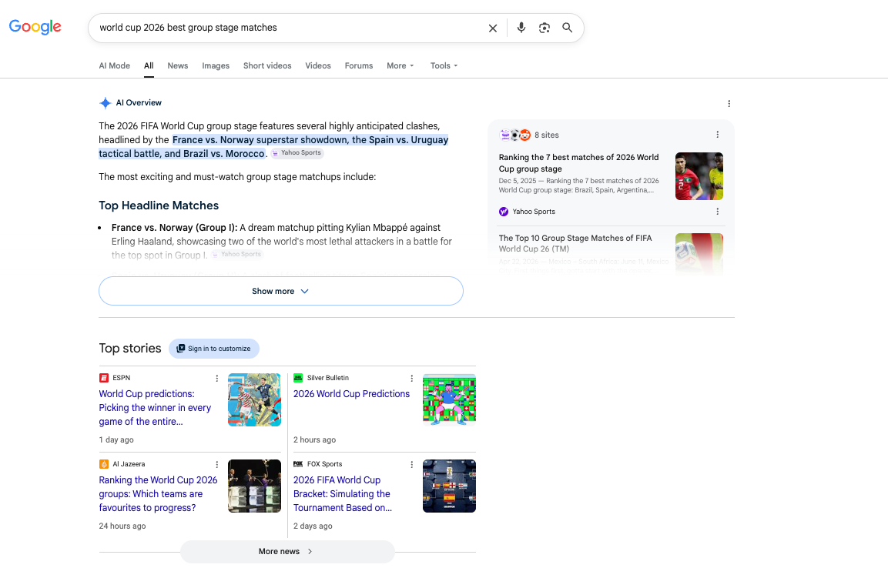This screenshot has width=888, height=588.
Task: Start voice search with microphone icon
Action: 521,28
